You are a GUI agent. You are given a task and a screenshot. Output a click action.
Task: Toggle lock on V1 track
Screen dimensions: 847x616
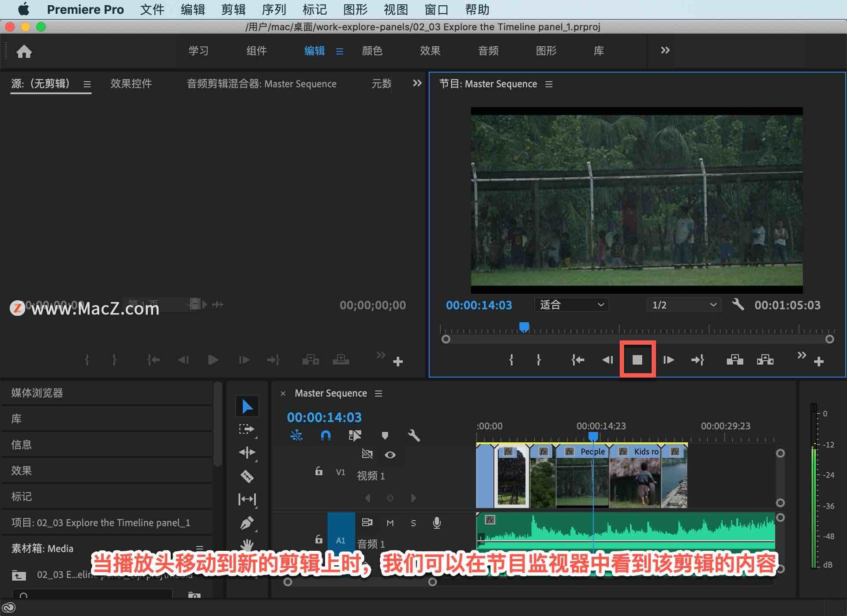click(x=319, y=471)
